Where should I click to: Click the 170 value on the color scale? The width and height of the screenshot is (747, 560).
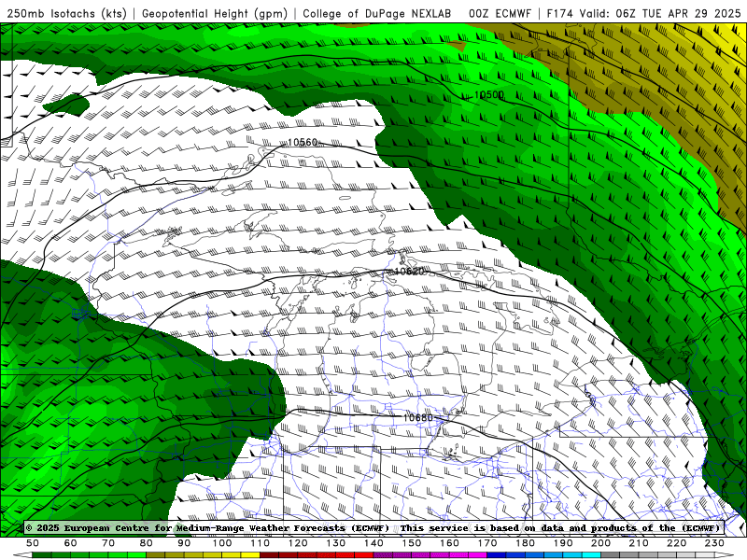point(487,543)
